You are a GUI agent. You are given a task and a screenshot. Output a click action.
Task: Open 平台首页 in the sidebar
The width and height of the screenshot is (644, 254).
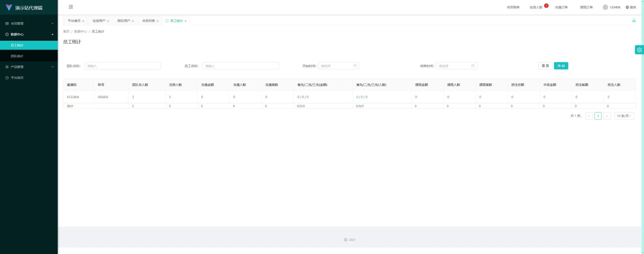[x=29, y=78]
